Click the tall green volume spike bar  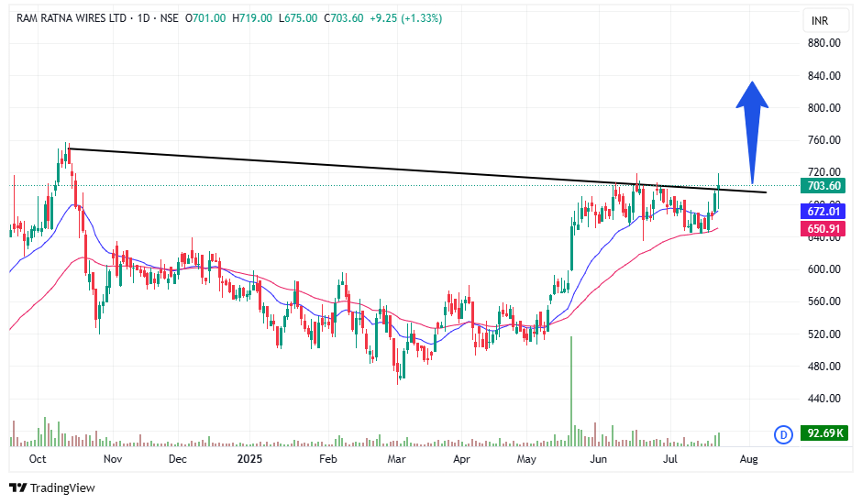pyautogui.click(x=571, y=390)
